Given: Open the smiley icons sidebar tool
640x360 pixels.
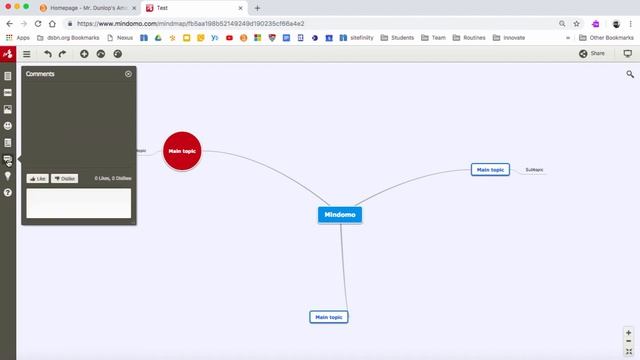Looking at the screenshot, I should pyautogui.click(x=8, y=126).
